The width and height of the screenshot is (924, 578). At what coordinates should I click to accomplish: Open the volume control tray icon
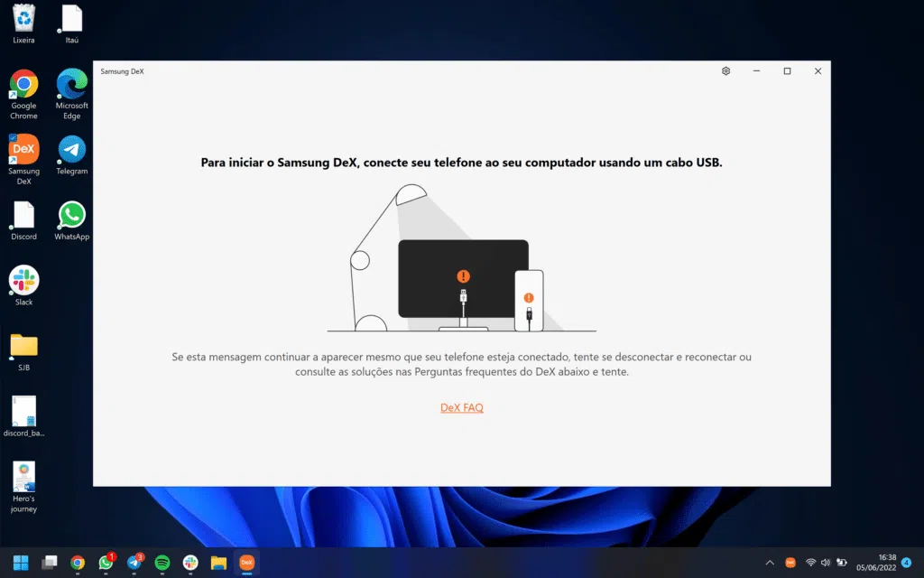[824, 562]
